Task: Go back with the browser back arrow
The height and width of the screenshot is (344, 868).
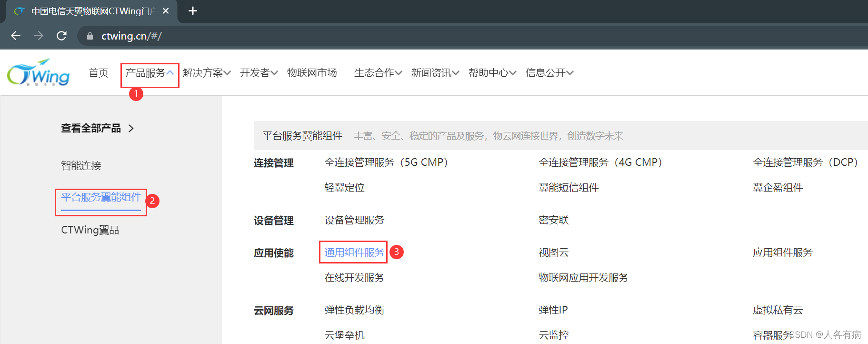Action: pyautogui.click(x=16, y=36)
